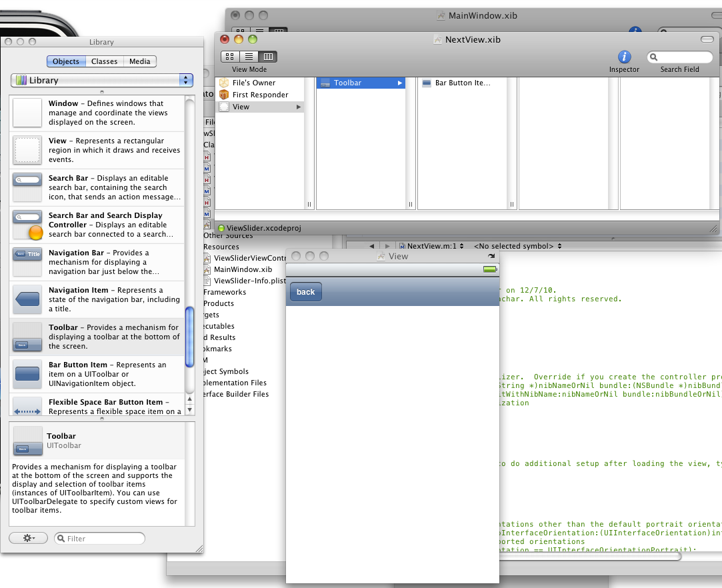
Task: Open the Library group dropdown
Action: (x=102, y=80)
